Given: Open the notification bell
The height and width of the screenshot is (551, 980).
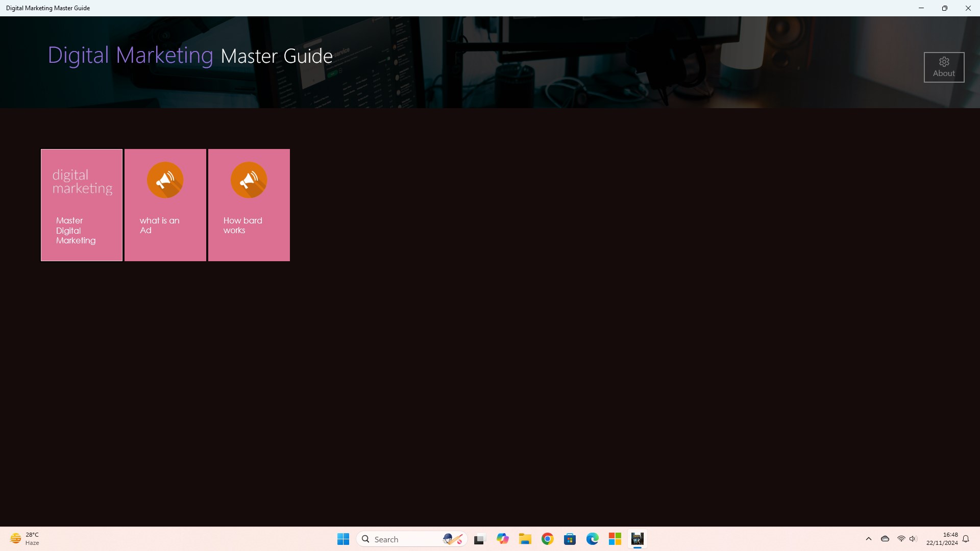Looking at the screenshot, I should click(966, 539).
